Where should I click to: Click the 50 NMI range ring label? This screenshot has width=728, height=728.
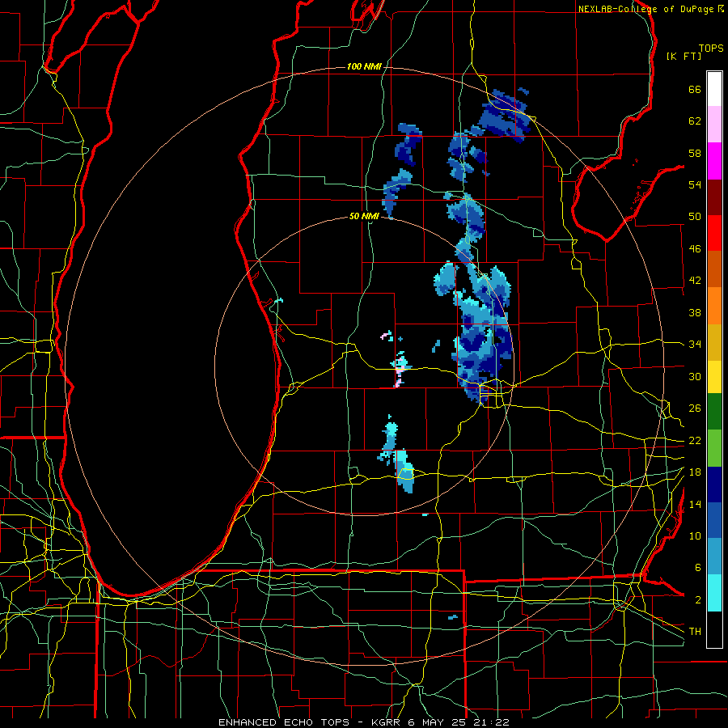point(364,216)
